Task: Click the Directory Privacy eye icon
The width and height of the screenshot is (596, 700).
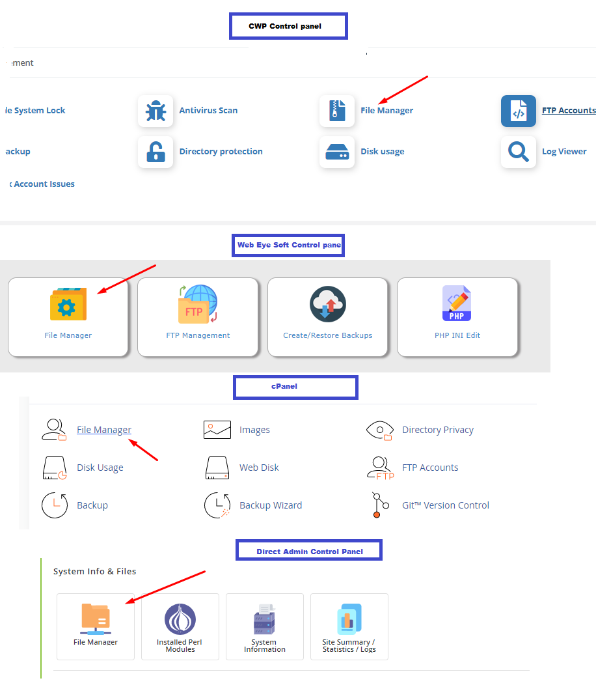Action: (x=379, y=430)
